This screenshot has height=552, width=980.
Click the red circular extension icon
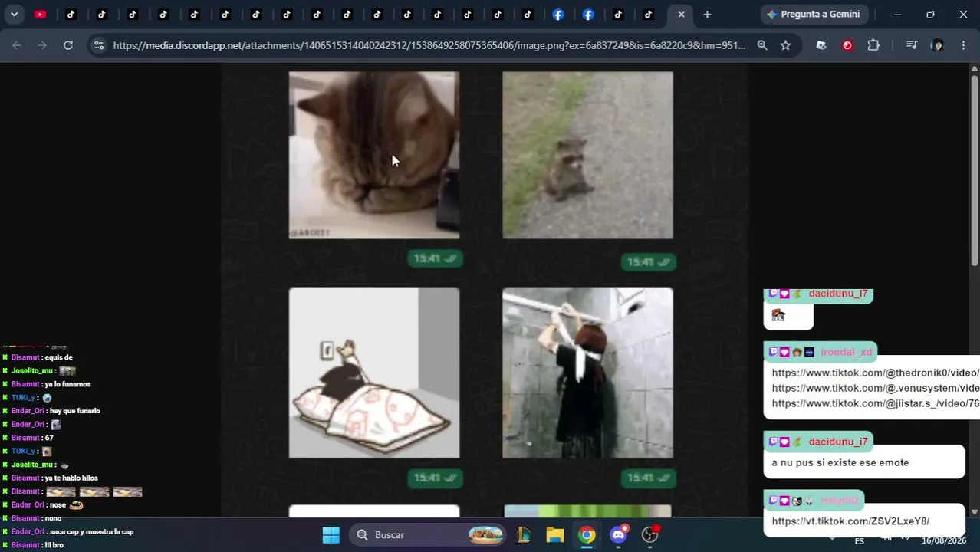point(847,45)
